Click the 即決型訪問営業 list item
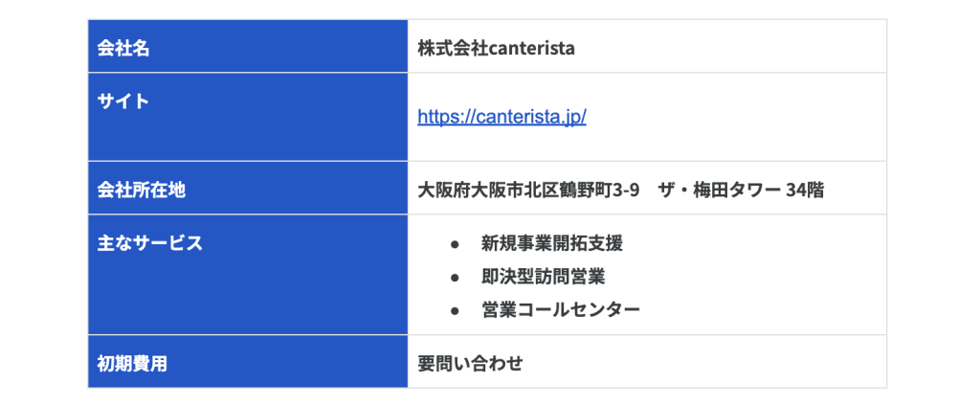This screenshot has width=980, height=406. click(x=544, y=276)
